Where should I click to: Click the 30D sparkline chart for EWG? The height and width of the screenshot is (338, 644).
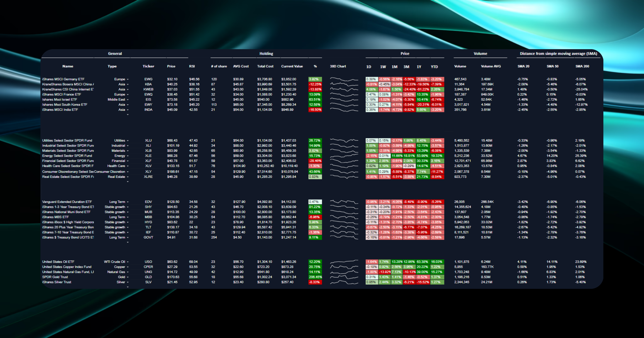point(344,79)
